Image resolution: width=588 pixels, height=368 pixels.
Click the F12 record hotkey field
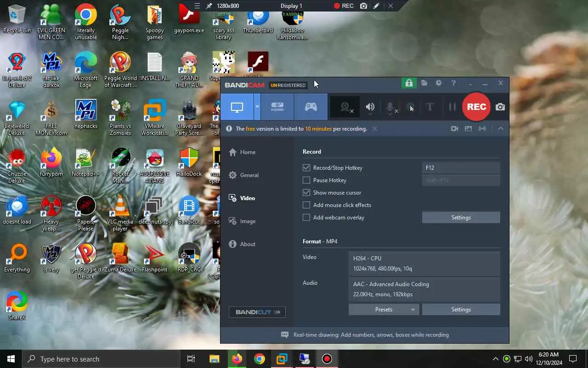[461, 168]
